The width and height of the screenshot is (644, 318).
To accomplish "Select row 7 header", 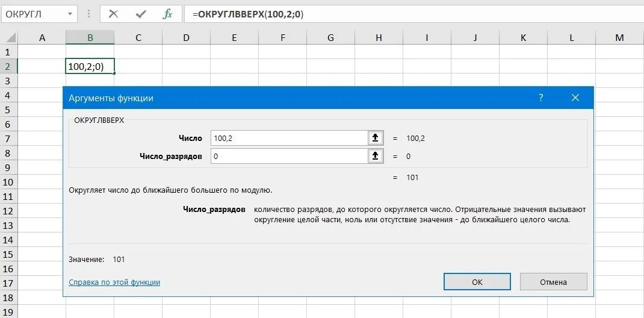I will (8, 139).
